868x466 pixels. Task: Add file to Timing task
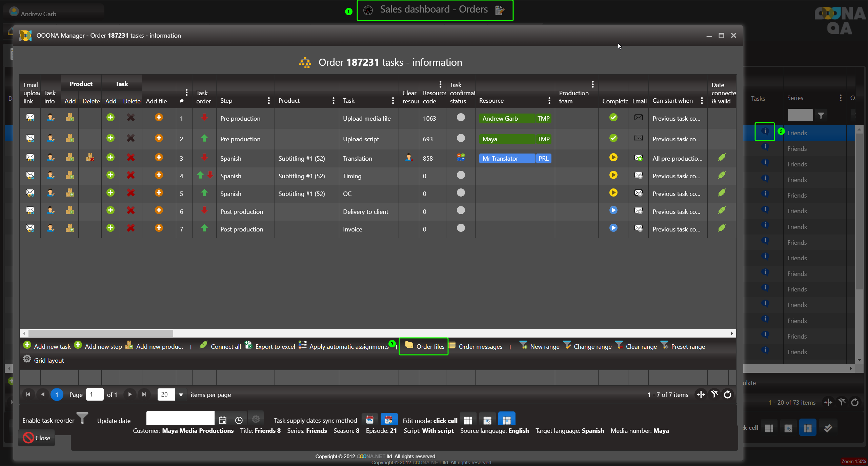click(x=159, y=175)
